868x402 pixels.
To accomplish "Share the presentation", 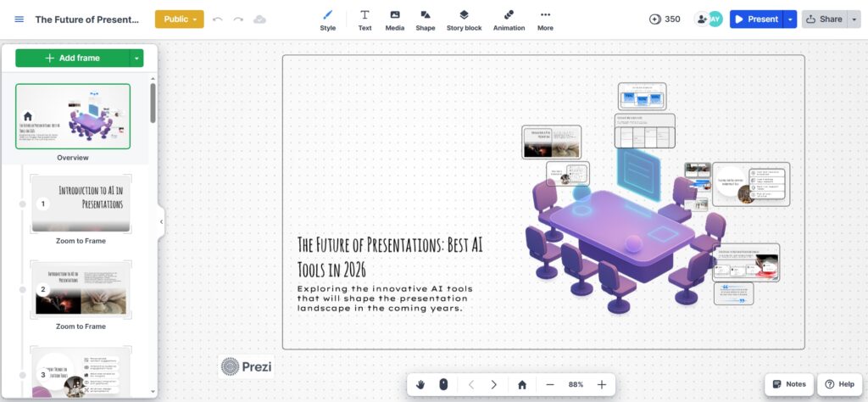I will [x=824, y=20].
